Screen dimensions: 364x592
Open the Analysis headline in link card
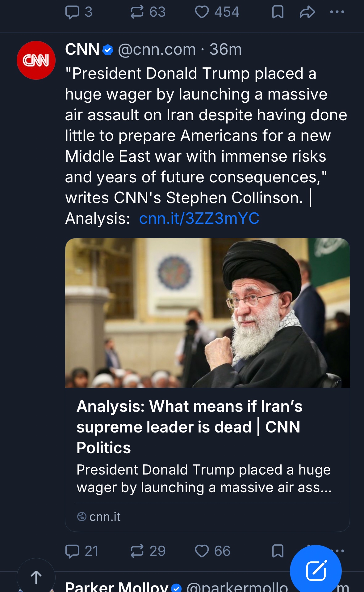(189, 427)
